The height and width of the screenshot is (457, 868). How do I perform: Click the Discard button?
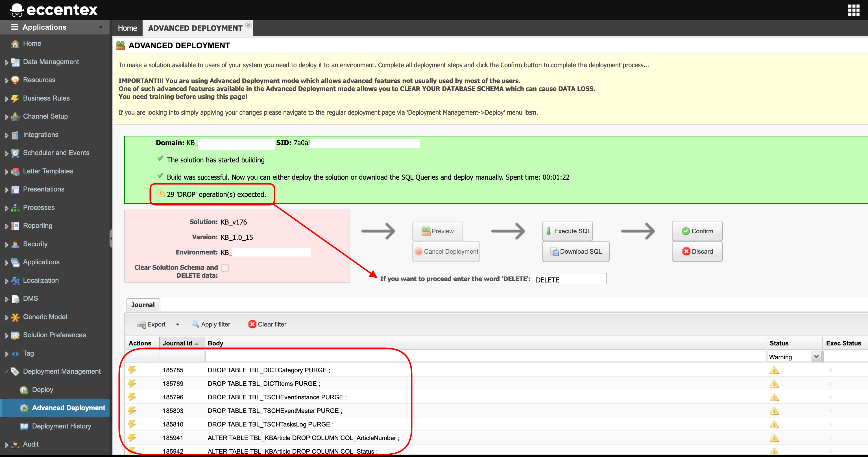tap(697, 251)
